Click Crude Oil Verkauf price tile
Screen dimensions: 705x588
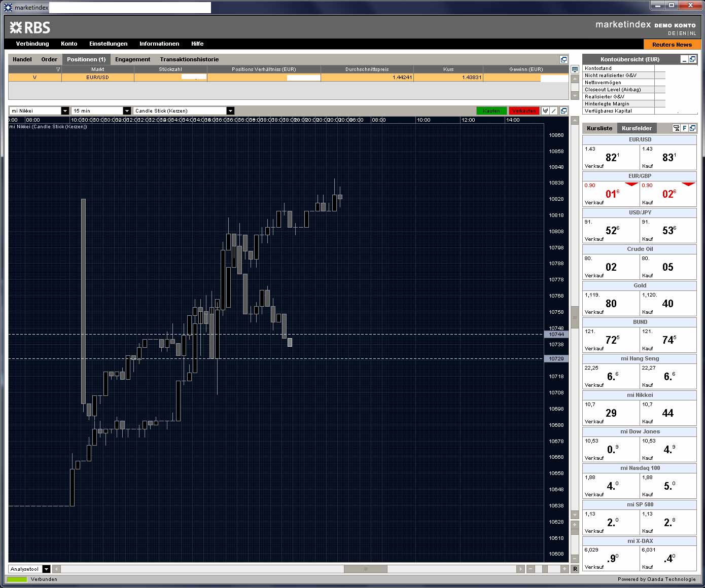pyautogui.click(x=611, y=267)
